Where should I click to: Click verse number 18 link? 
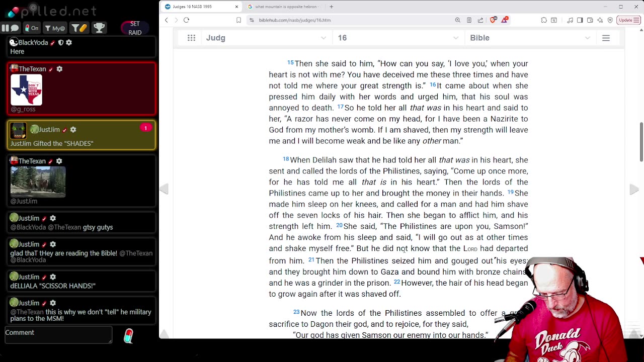pos(286,159)
